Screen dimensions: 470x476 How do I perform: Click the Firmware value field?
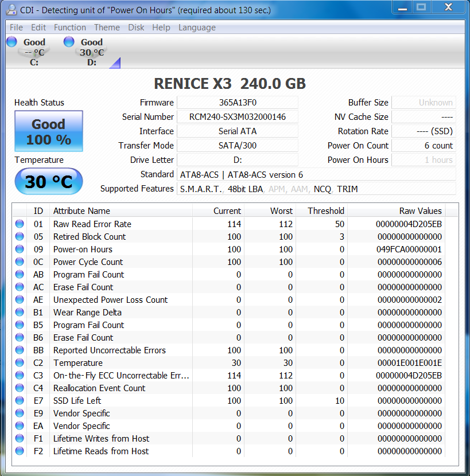coord(237,103)
